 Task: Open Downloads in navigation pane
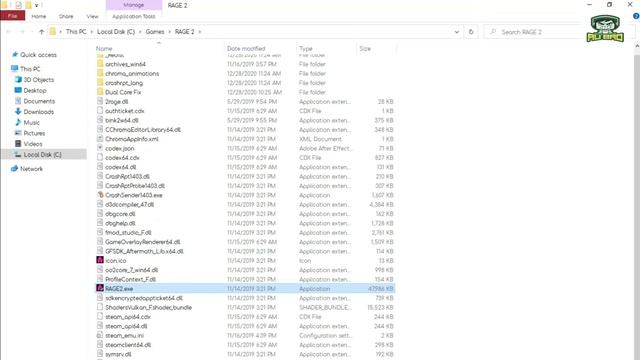click(x=38, y=111)
